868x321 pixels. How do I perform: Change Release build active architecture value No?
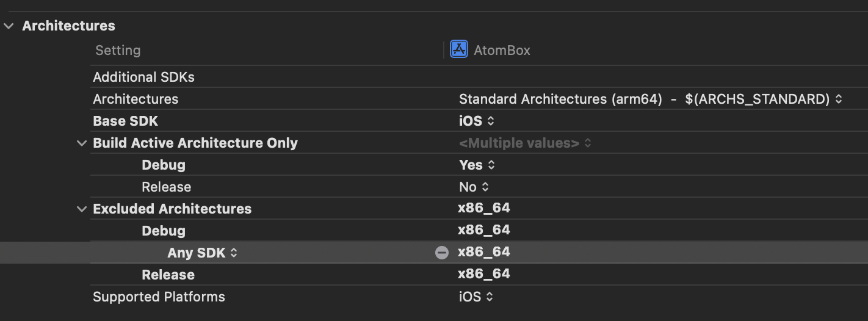tap(474, 187)
